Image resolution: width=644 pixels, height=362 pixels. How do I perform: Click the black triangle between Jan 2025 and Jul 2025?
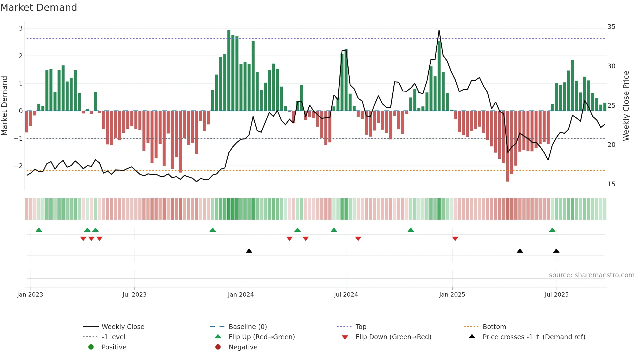(x=520, y=251)
